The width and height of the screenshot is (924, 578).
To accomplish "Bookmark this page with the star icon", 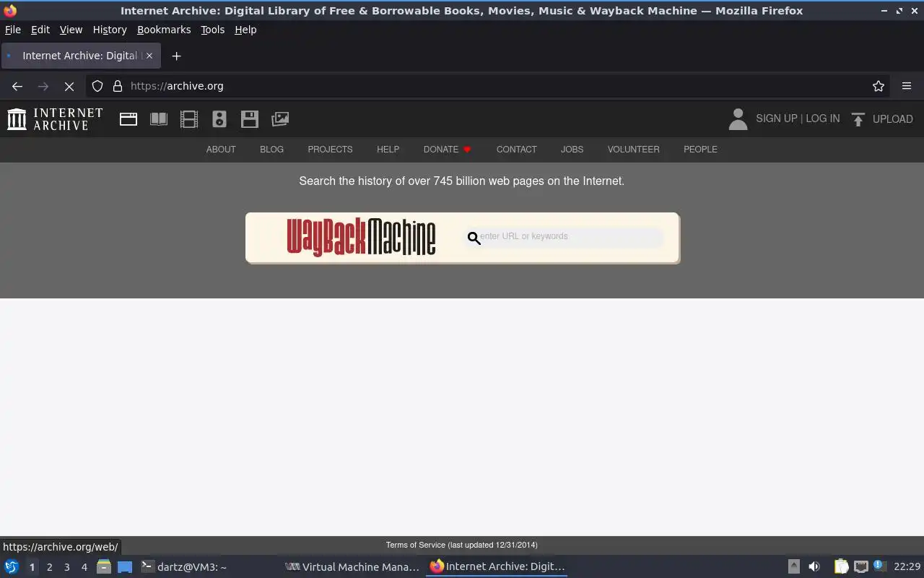I will [879, 86].
